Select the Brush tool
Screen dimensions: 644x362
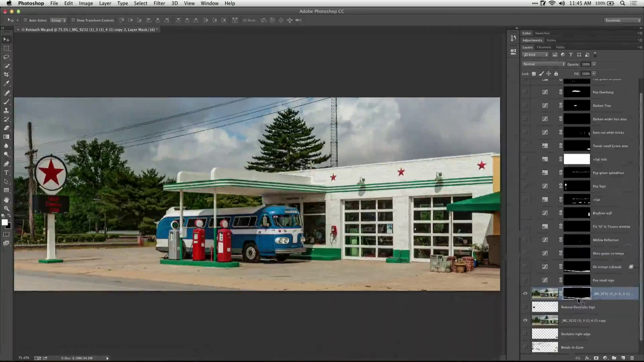[6, 102]
